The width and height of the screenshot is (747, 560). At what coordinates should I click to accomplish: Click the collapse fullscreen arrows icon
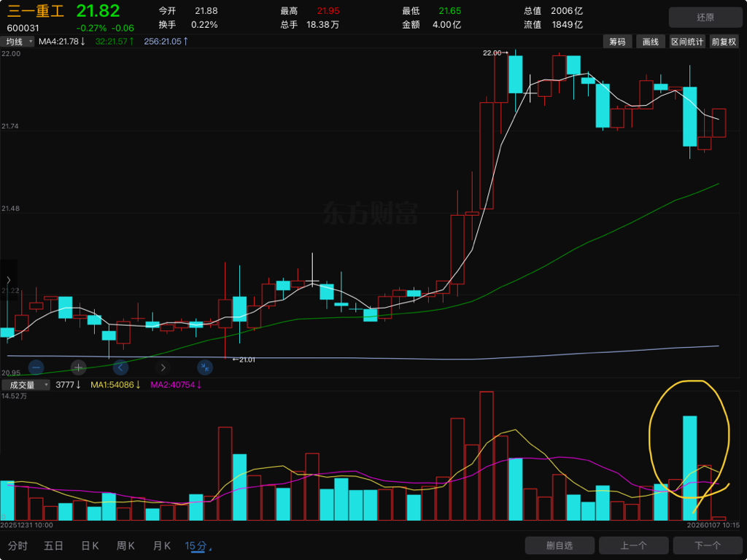point(205,367)
